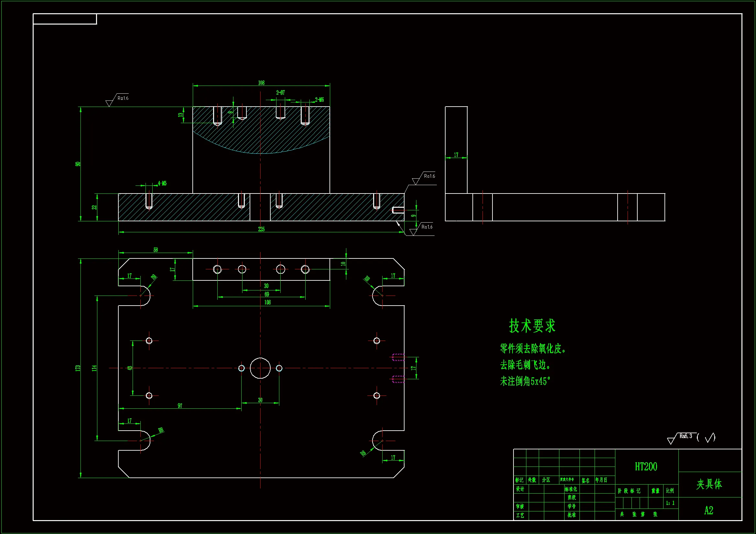
Task: Click the 69 hole spacing dimension
Action: tap(267, 294)
